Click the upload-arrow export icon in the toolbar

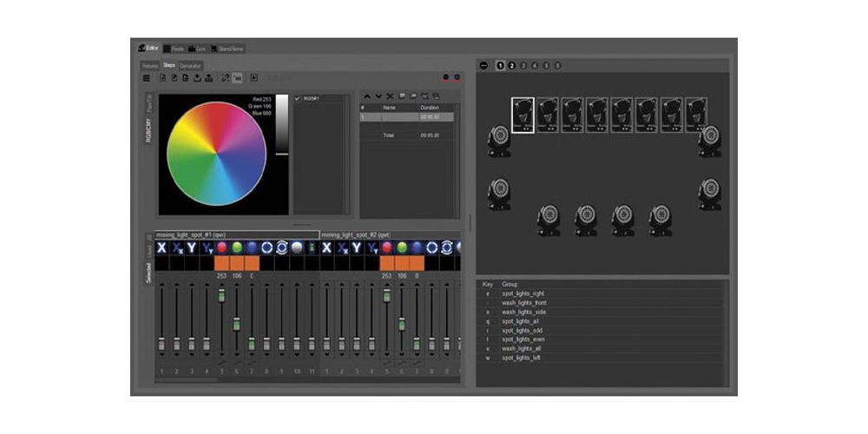pos(208,78)
